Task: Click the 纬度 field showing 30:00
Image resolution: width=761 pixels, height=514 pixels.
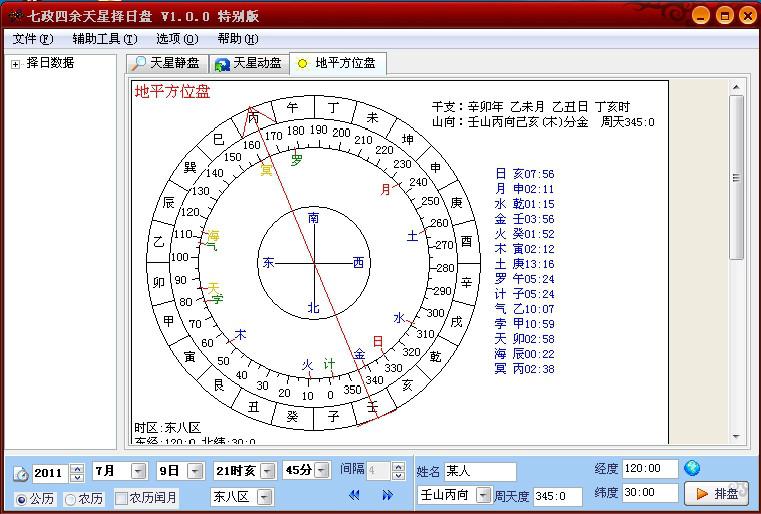Action: point(650,492)
